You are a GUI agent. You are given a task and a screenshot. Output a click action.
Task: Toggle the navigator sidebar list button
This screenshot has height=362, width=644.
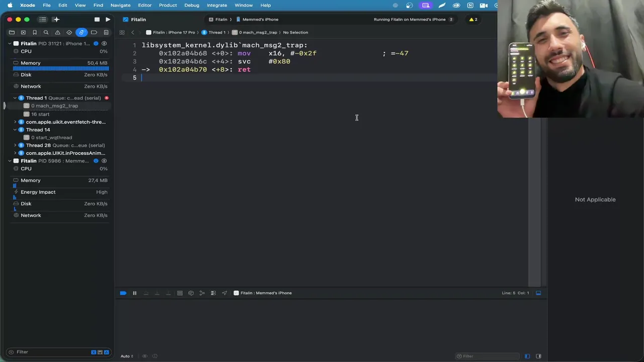[43, 19]
